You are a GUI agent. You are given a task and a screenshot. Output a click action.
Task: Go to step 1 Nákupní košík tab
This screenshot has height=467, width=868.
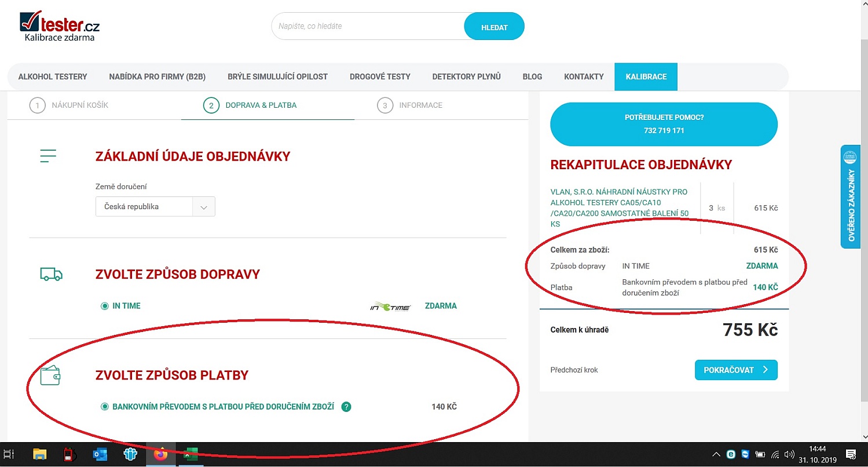click(69, 105)
